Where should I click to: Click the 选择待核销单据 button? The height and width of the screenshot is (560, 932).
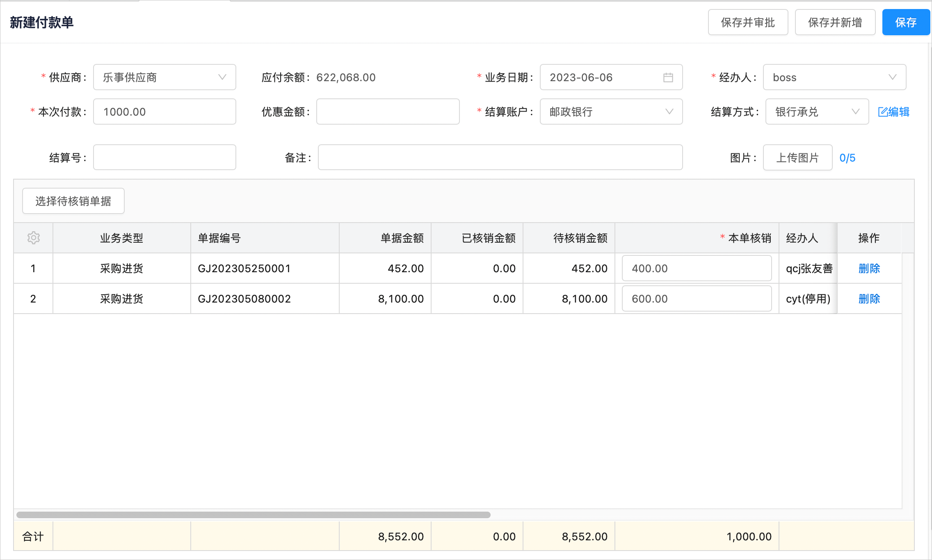pyautogui.click(x=73, y=201)
